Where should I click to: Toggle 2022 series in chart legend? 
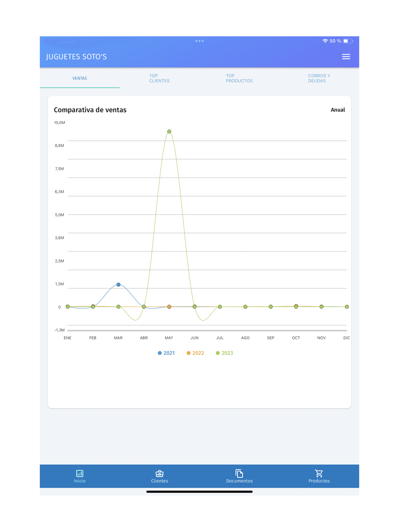pyautogui.click(x=196, y=353)
